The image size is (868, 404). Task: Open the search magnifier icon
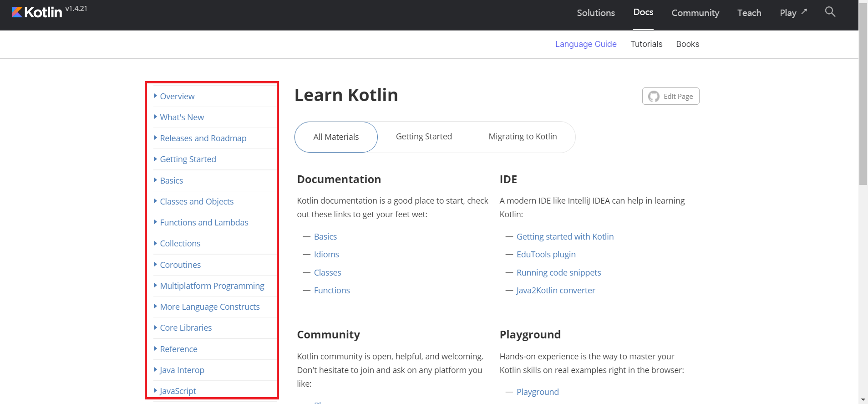pyautogui.click(x=830, y=12)
